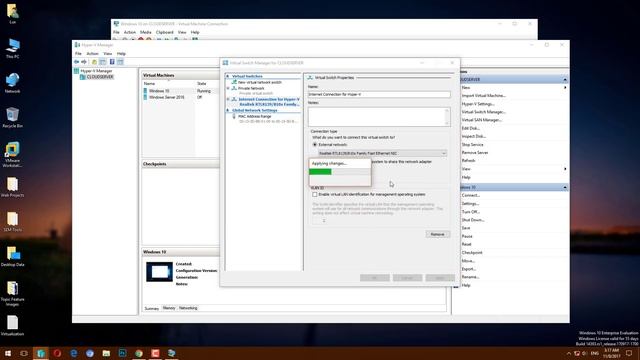
Task: Open VMware Workstation desktop shortcut
Action: point(12,155)
